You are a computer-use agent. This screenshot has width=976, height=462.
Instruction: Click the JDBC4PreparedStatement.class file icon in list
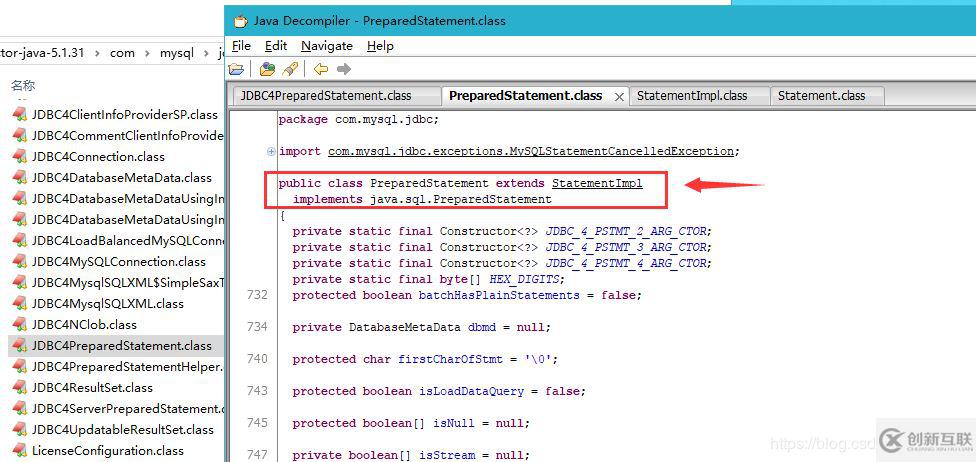[x=19, y=346]
